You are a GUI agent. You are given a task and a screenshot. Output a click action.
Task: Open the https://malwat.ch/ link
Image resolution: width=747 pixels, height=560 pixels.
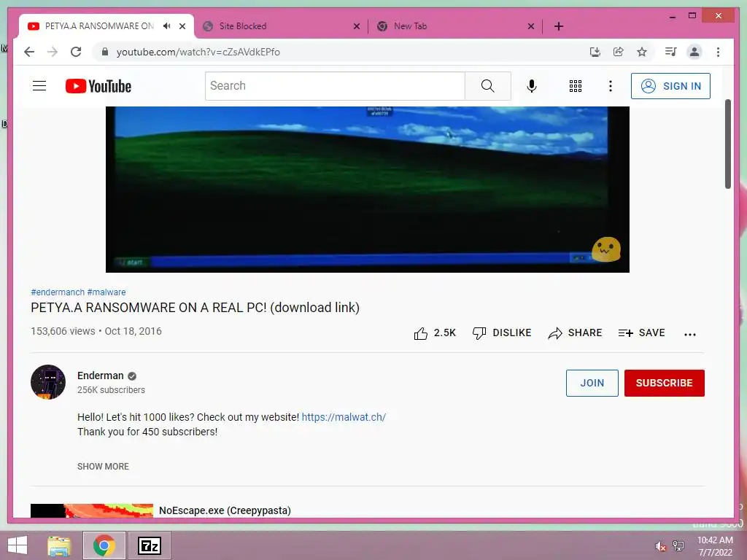point(344,417)
